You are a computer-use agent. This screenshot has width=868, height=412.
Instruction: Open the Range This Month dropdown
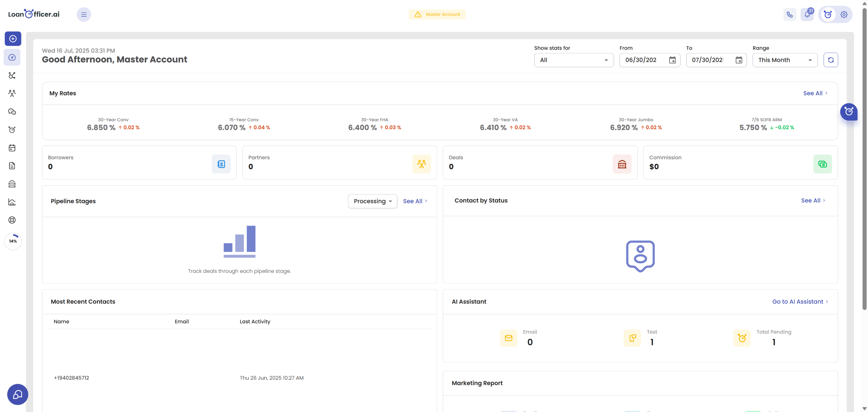pyautogui.click(x=785, y=60)
